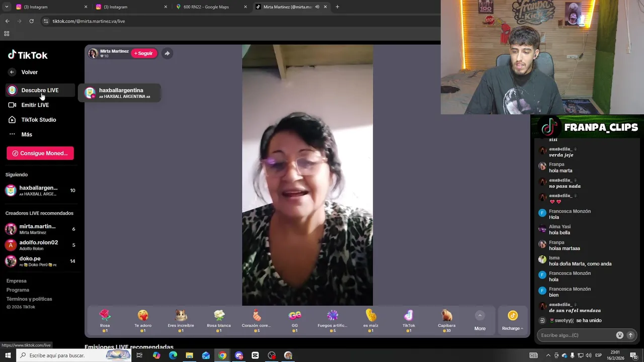
Task: Open the volume control in system tray
Action: click(x=589, y=355)
